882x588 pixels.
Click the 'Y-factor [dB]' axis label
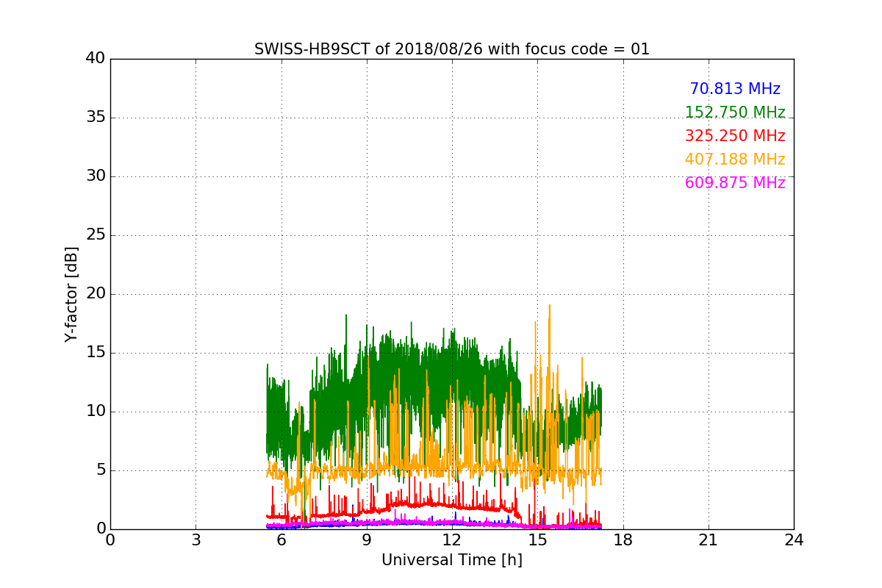click(71, 294)
